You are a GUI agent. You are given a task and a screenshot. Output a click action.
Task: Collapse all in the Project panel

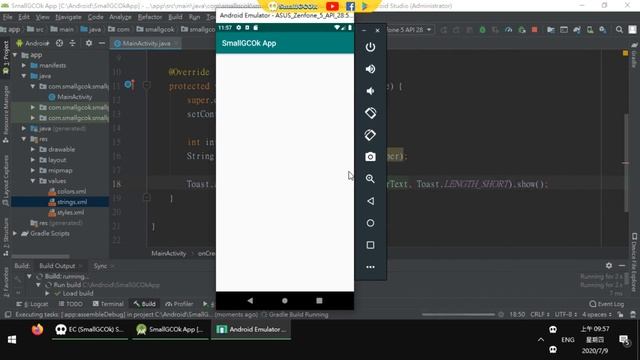coord(72,43)
